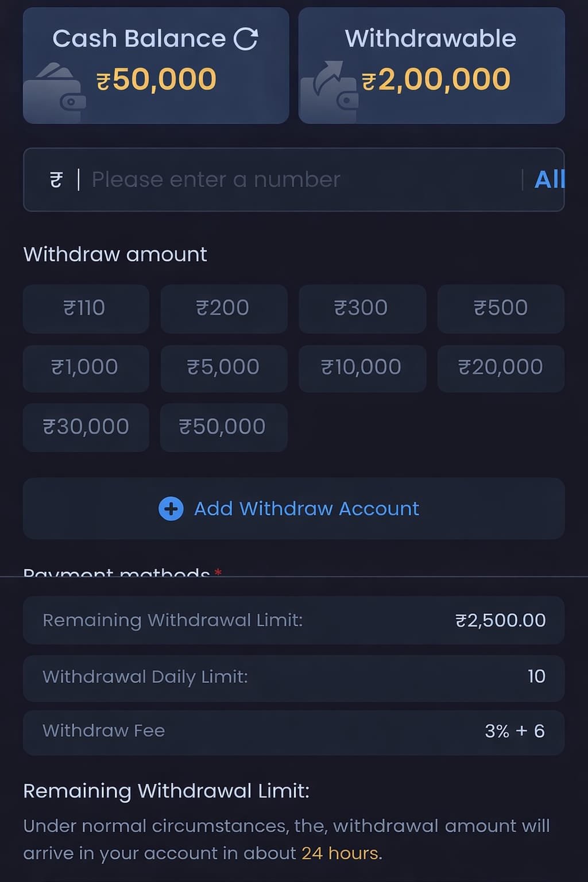588x882 pixels.
Task: Click the Remaining Withdrawal Limit row
Action: pos(294,620)
